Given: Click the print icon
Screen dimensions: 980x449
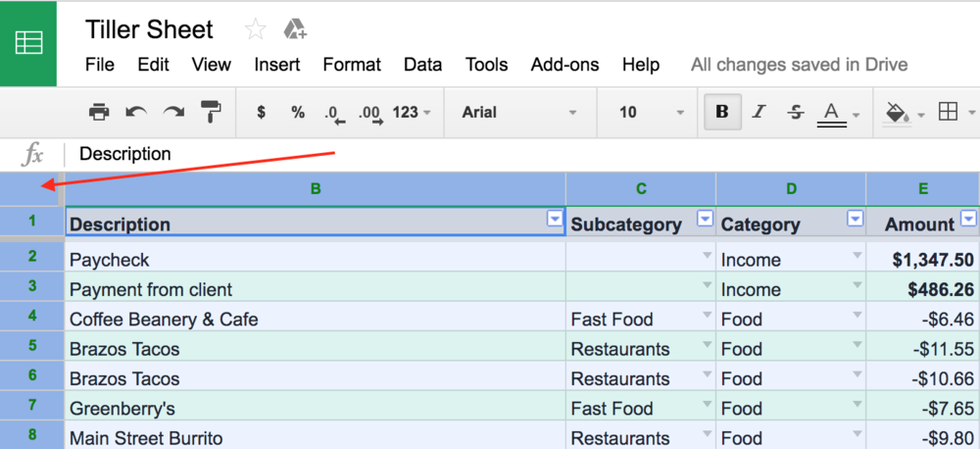Looking at the screenshot, I should (99, 113).
